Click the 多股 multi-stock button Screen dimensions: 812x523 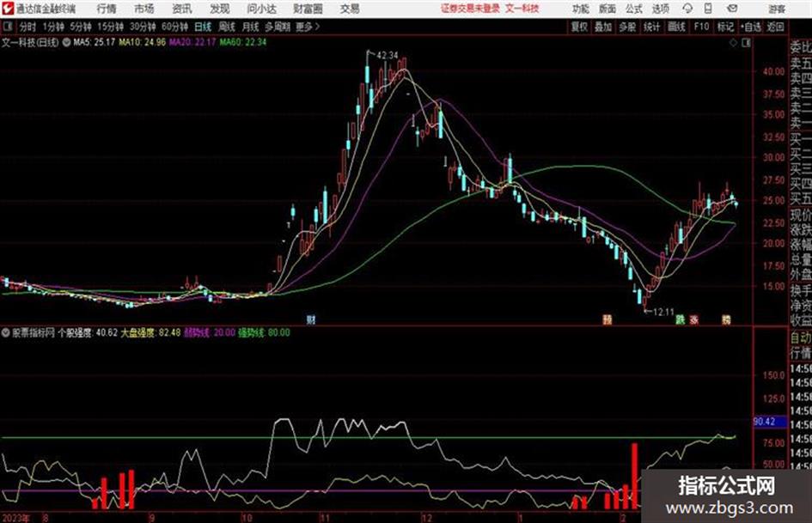click(627, 27)
